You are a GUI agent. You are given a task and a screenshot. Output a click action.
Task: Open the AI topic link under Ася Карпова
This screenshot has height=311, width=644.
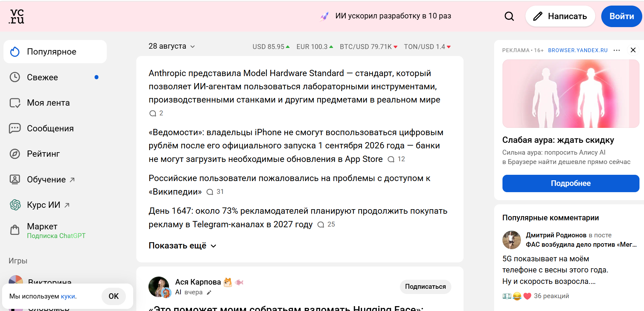pyautogui.click(x=178, y=292)
